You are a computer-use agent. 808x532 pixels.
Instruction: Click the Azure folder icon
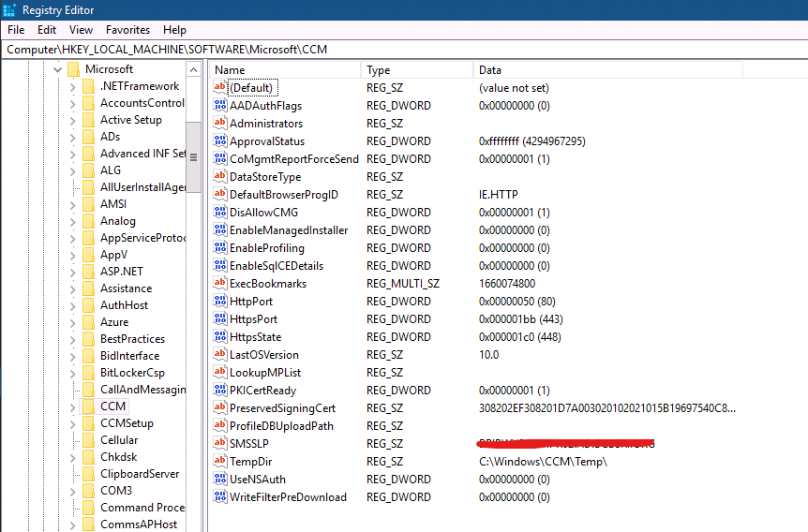89,322
